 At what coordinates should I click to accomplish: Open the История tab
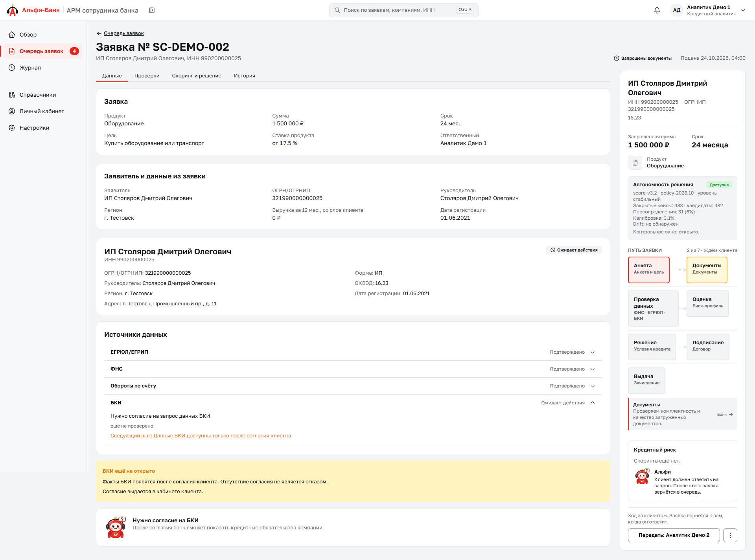click(245, 76)
